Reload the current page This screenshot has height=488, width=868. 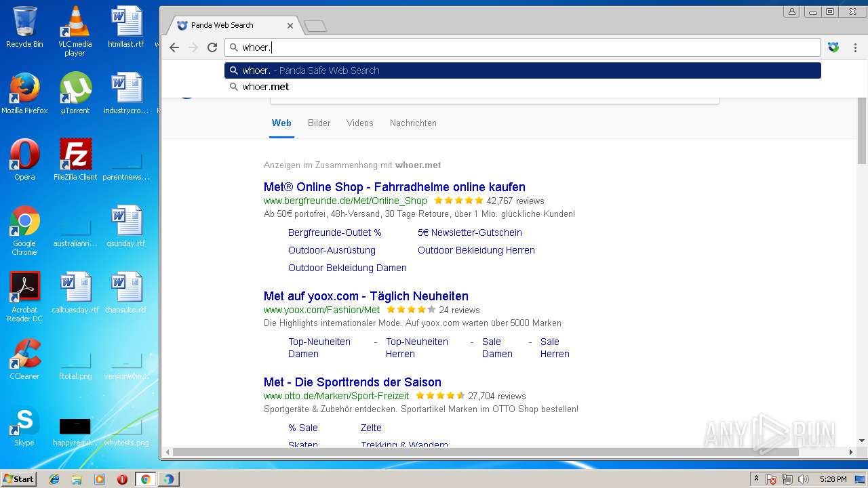(212, 47)
